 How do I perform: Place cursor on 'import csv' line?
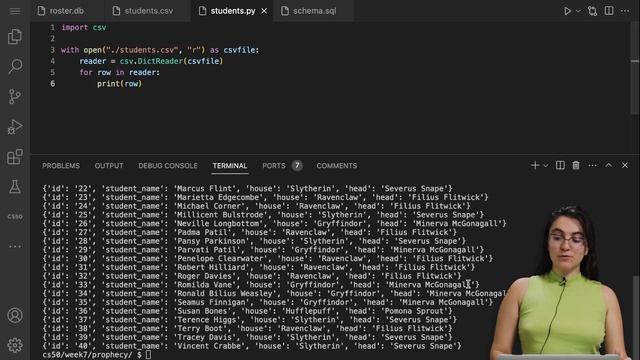[x=84, y=27]
